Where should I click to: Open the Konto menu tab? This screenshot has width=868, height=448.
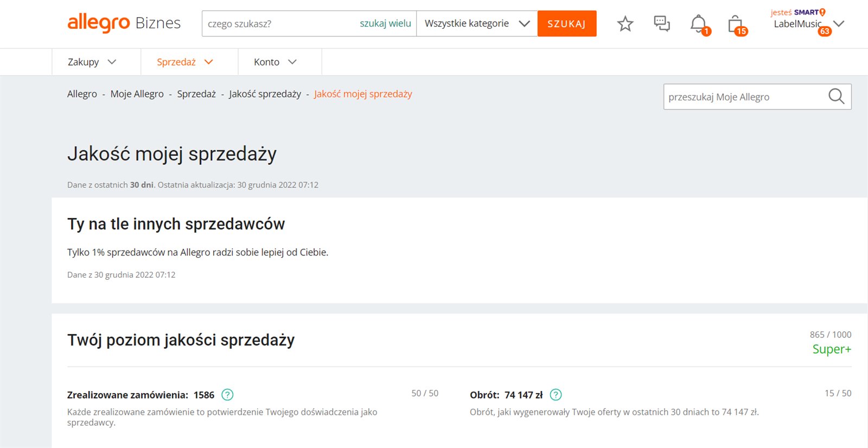[x=275, y=62]
